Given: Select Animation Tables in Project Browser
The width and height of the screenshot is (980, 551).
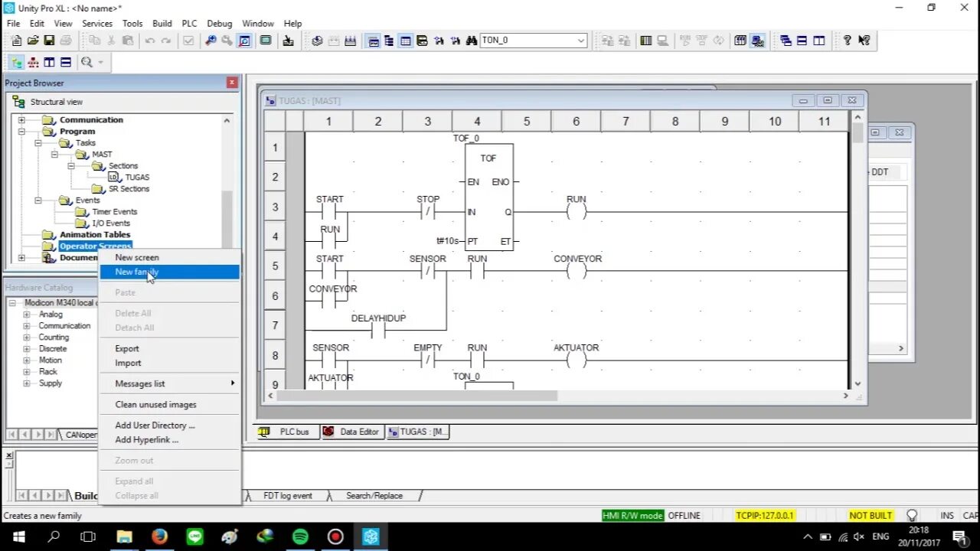Looking at the screenshot, I should (x=95, y=235).
